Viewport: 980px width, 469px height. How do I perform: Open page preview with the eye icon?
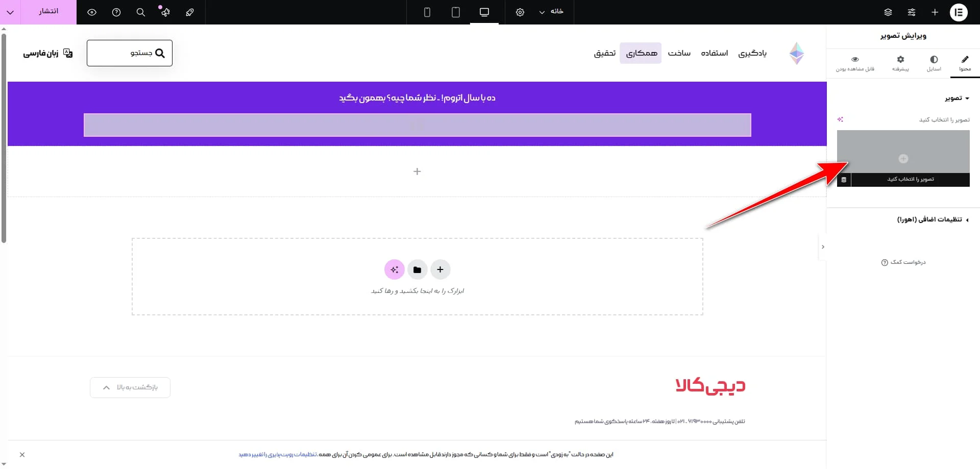coord(92,12)
